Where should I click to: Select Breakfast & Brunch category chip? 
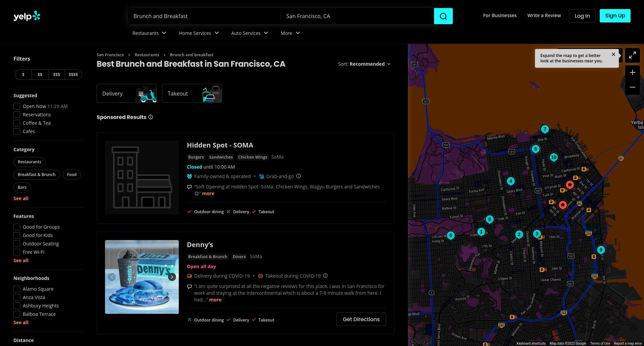click(37, 175)
